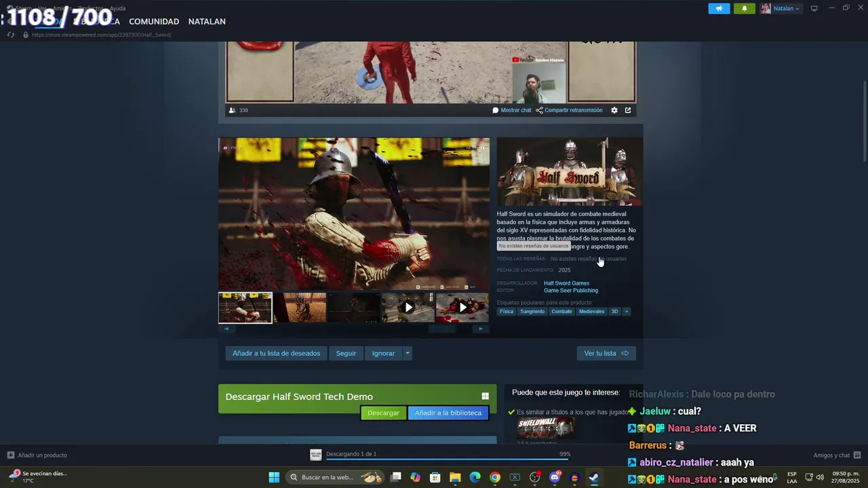Viewport: 868px width, 488px height.
Task: Click Añadir a tu lista de deseados
Action: coord(276,353)
